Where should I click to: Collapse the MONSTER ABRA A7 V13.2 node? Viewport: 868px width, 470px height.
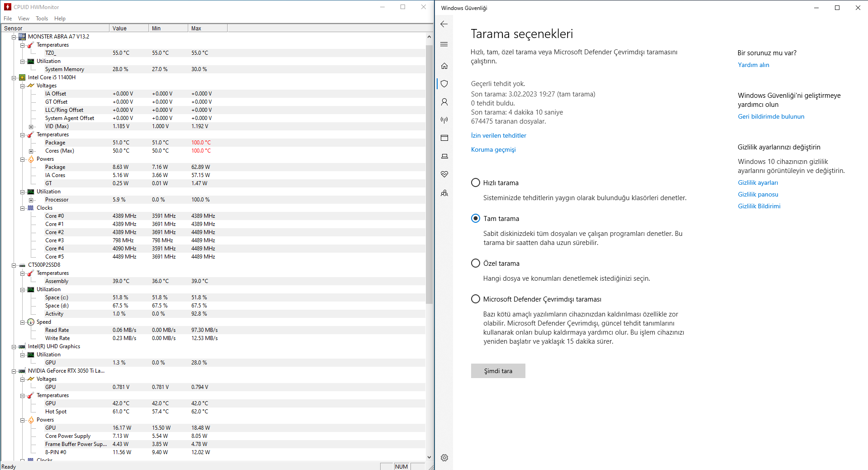[x=14, y=37]
